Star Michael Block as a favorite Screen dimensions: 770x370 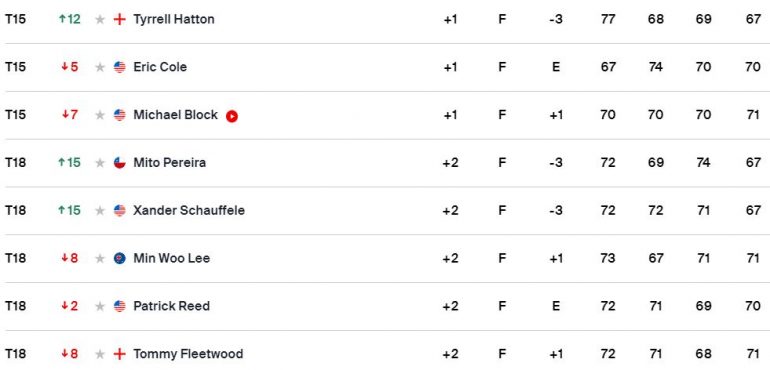[100, 115]
